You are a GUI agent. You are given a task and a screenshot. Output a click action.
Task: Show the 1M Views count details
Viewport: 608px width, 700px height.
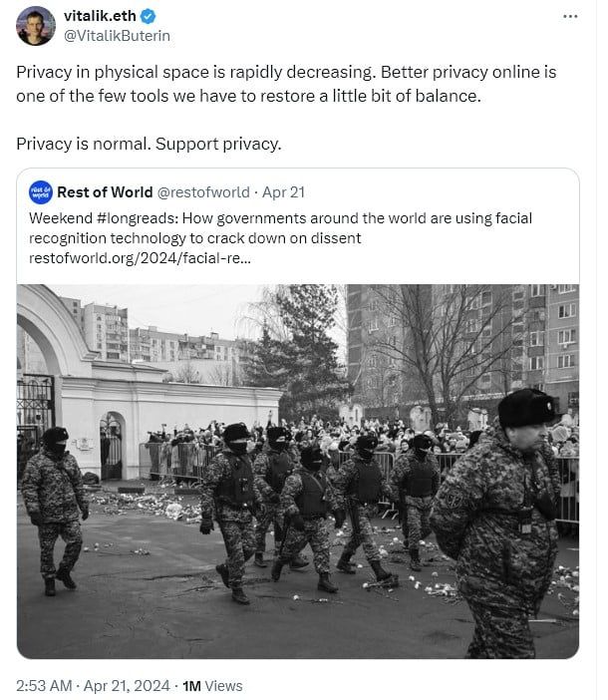(x=212, y=686)
